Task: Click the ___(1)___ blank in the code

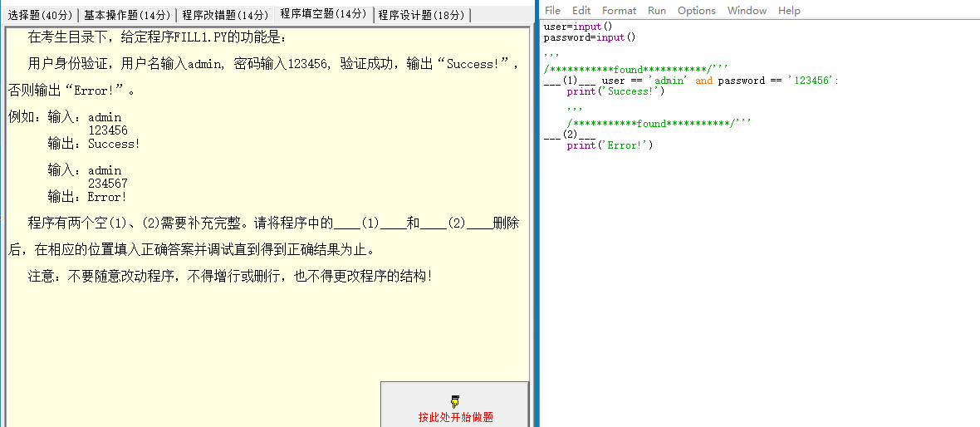Action: [570, 80]
